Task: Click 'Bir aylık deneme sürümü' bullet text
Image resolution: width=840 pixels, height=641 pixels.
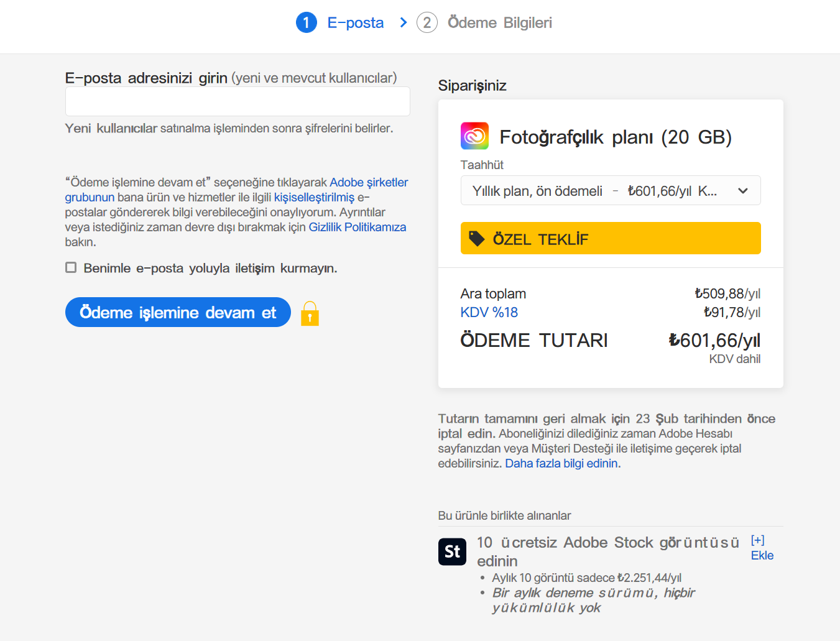Action: click(x=594, y=600)
